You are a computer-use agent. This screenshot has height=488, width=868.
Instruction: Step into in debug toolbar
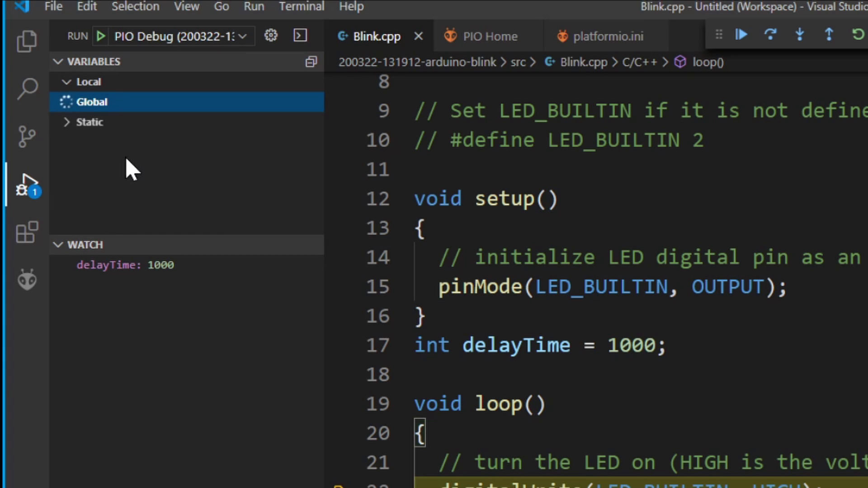[800, 34]
